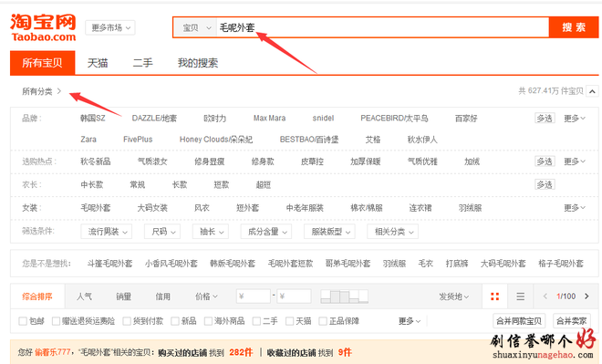The height and width of the screenshot is (364, 602).
Task: Sort by 综合排序
Action: pos(37,296)
